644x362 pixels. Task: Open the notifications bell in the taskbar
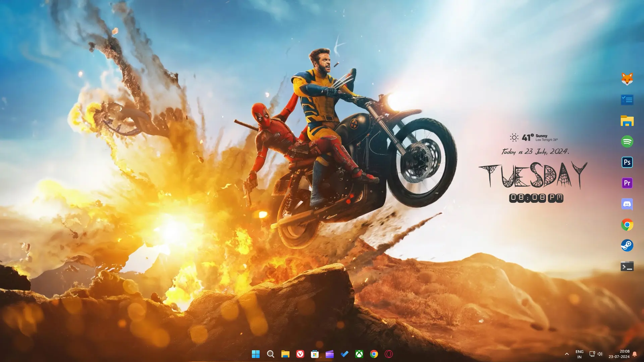pos(635,354)
